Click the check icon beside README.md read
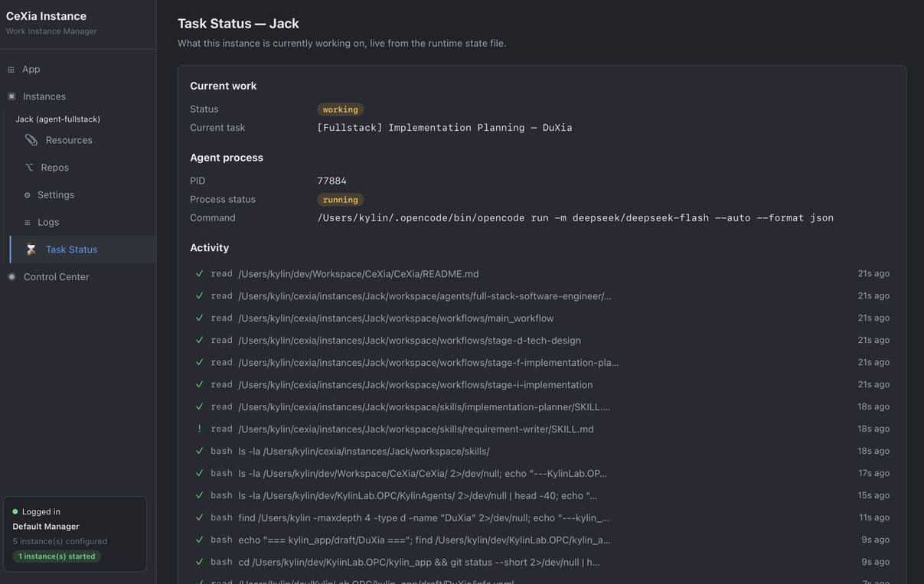The width and height of the screenshot is (924, 584). (199, 273)
